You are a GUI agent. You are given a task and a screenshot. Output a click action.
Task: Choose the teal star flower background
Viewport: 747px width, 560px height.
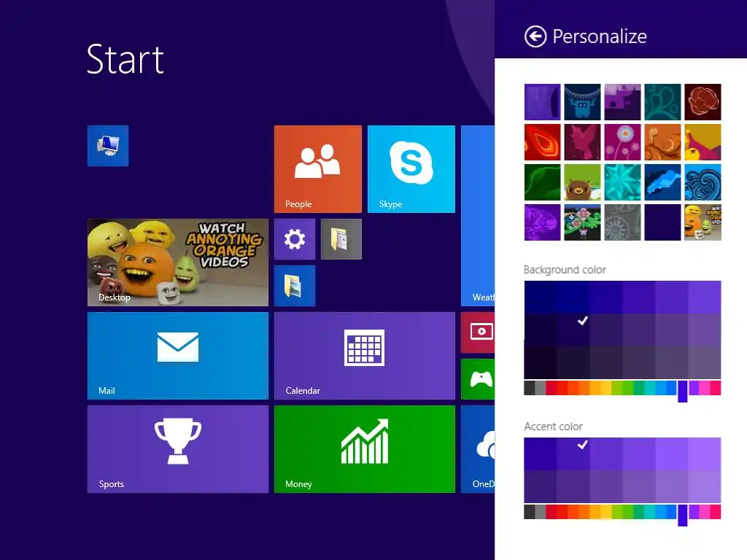(622, 182)
